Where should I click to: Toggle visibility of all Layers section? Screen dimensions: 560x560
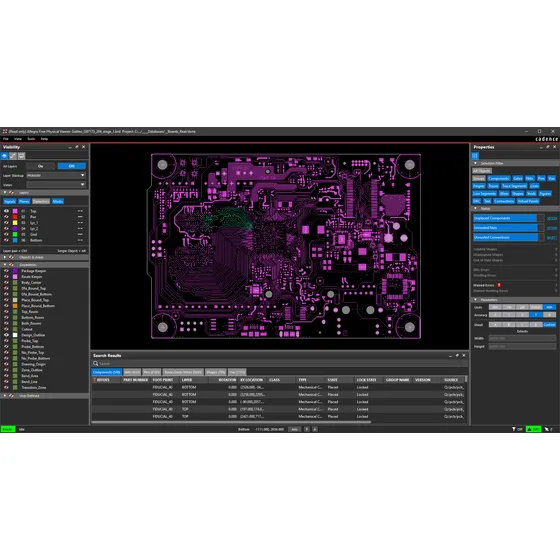pyautogui.click(x=11, y=193)
